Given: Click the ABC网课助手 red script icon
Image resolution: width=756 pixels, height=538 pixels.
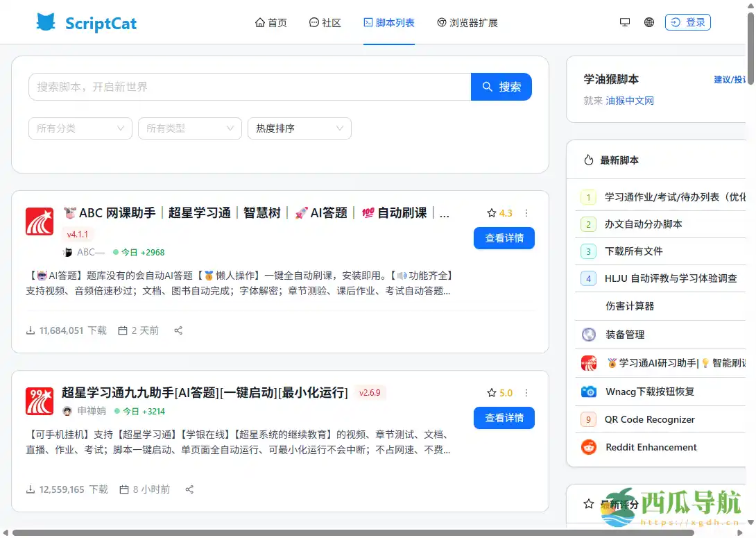Looking at the screenshot, I should click(40, 221).
